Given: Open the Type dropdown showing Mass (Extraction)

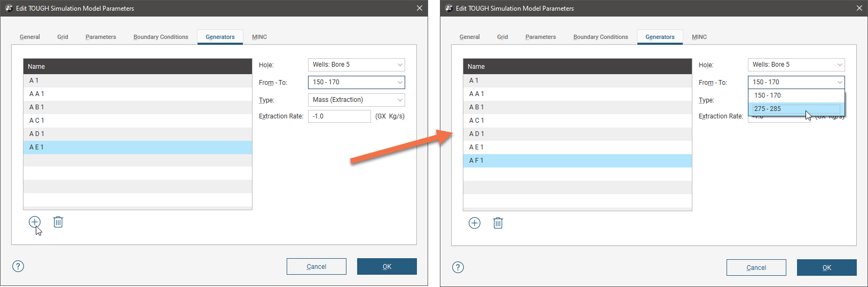Looking at the screenshot, I should pos(356,100).
